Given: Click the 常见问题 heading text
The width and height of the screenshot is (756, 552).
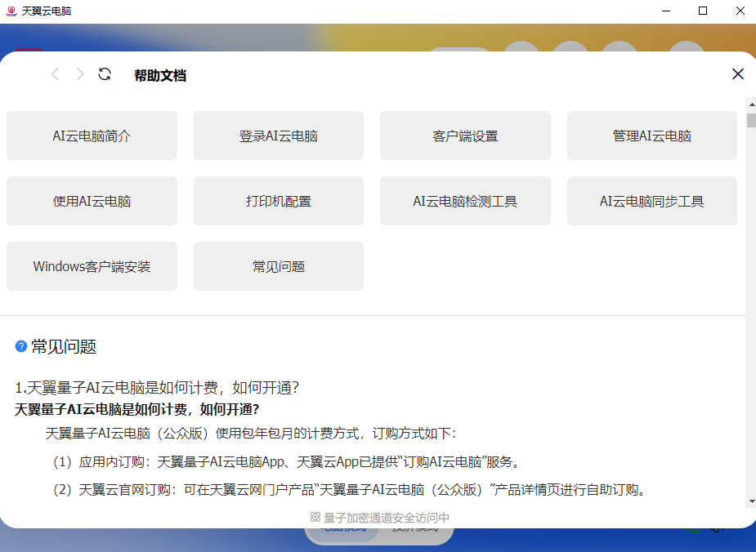Looking at the screenshot, I should point(64,346).
